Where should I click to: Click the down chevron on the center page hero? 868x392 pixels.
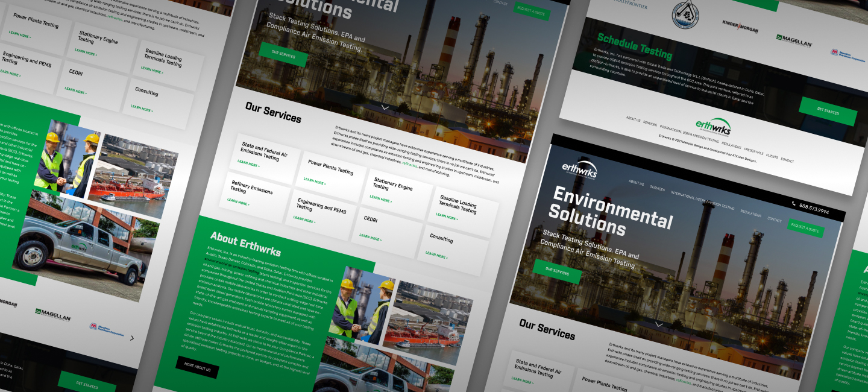[386, 107]
